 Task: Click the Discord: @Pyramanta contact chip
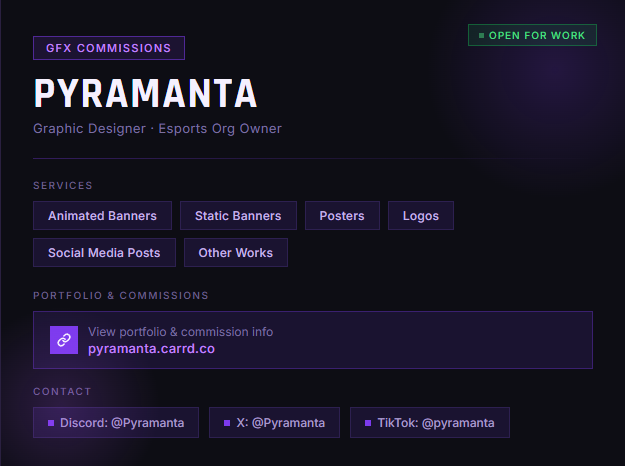point(116,423)
